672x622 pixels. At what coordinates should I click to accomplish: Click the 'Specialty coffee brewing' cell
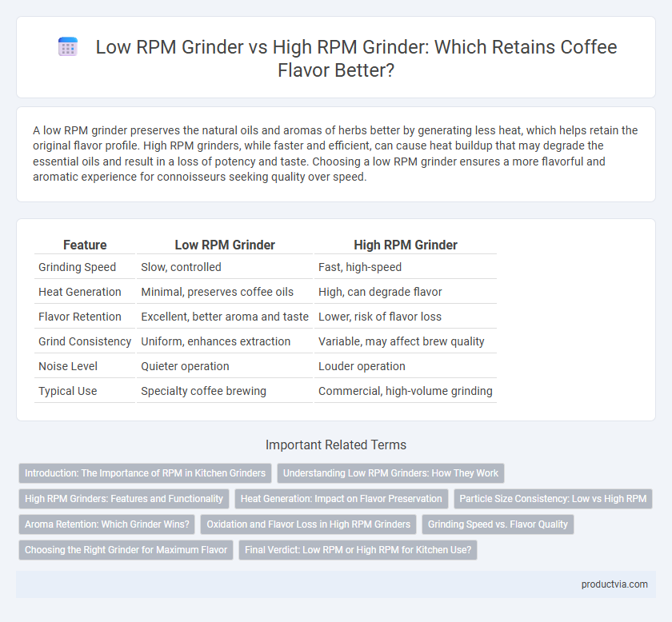(203, 391)
